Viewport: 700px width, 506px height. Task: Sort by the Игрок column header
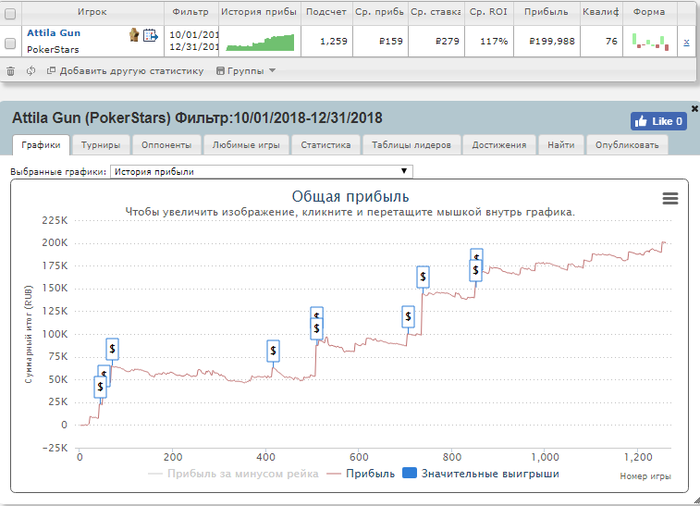point(92,12)
